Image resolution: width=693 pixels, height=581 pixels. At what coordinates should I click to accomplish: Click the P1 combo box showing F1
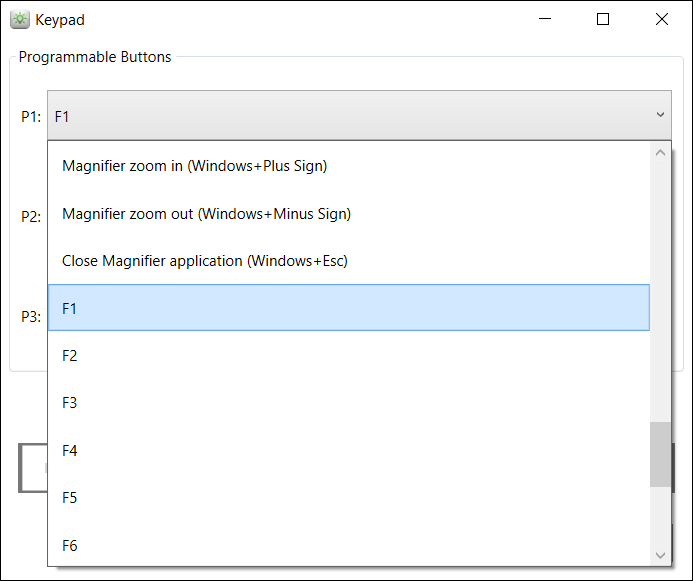coord(350,116)
